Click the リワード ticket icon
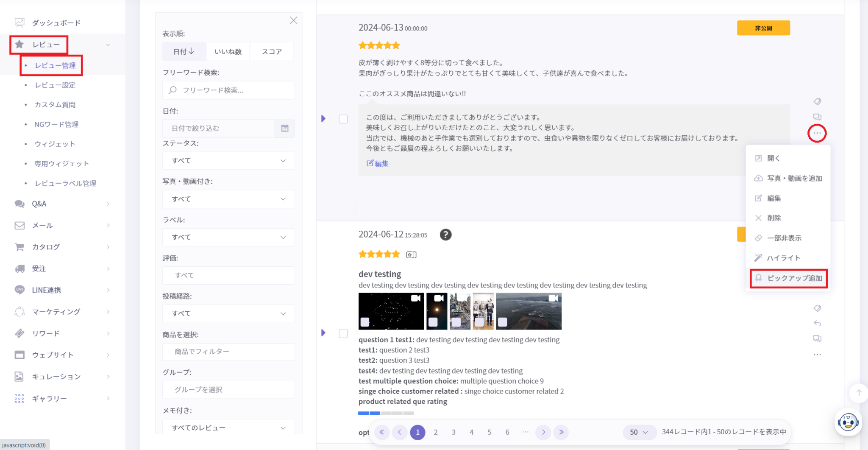This screenshot has height=450, width=868. (19, 333)
